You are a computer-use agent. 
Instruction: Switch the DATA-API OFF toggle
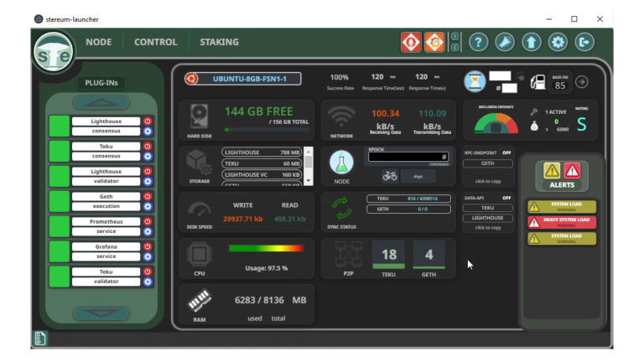click(506, 198)
